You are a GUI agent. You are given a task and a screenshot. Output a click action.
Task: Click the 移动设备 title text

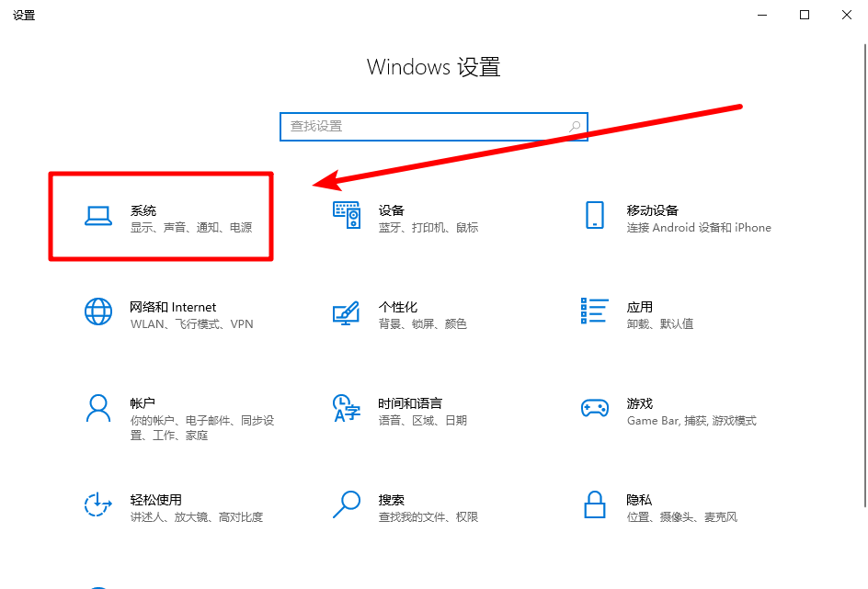(x=652, y=210)
